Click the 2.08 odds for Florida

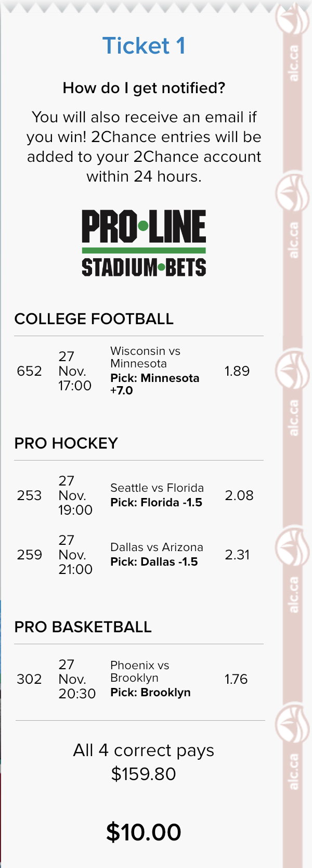[239, 495]
